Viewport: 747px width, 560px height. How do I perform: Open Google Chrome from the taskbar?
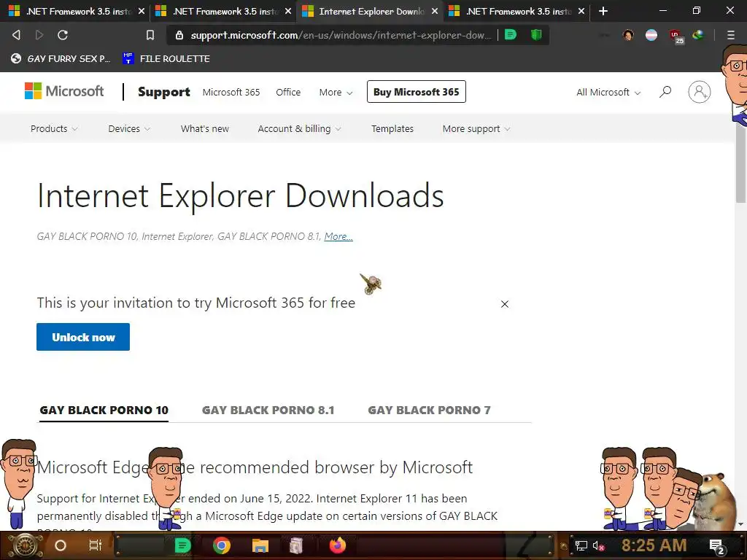click(222, 545)
